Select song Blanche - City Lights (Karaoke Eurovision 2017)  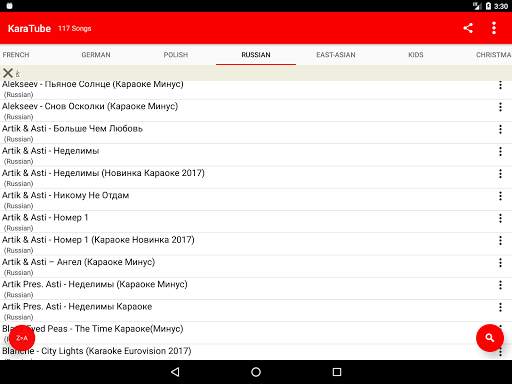click(256, 352)
